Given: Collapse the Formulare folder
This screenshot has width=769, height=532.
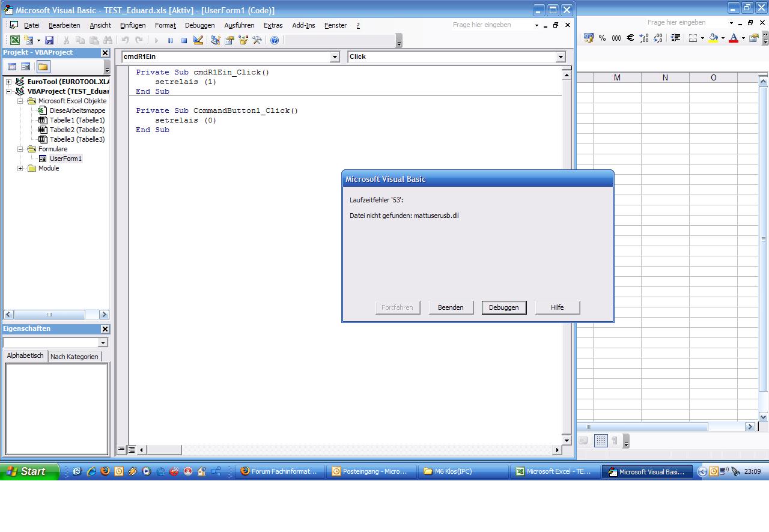Looking at the screenshot, I should (20, 149).
